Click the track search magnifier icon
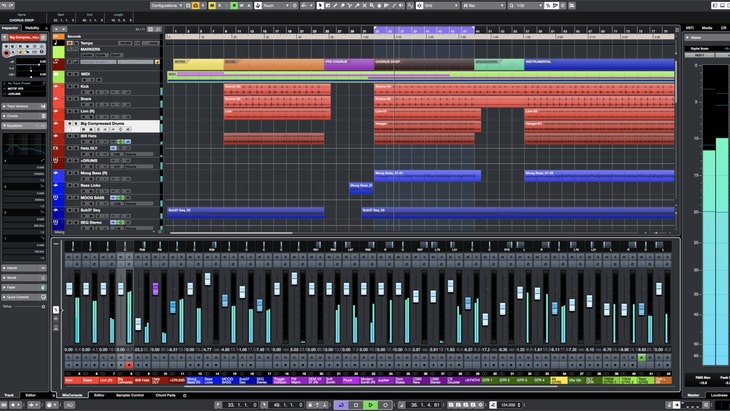Viewport: 730px width, 411px height. click(158, 29)
